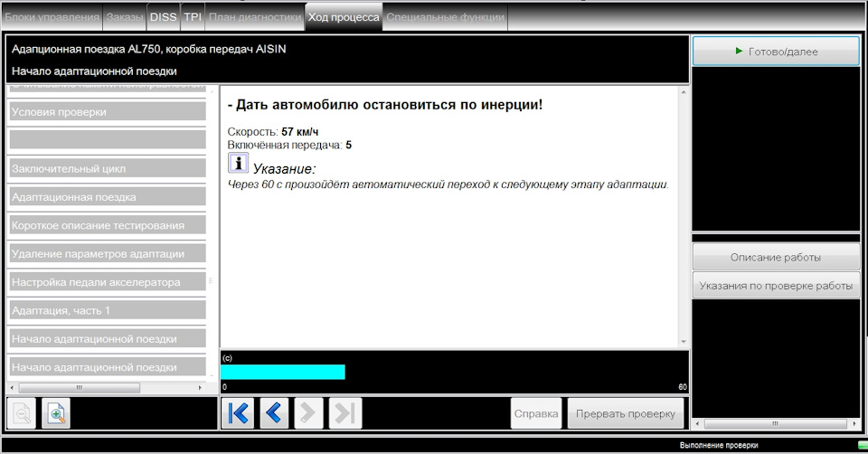
Task: Open the Блоки управления tab
Action: pos(52,17)
